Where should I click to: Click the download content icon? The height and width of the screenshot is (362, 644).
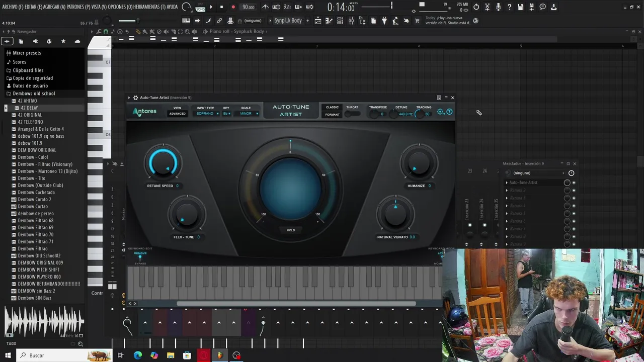553,7
